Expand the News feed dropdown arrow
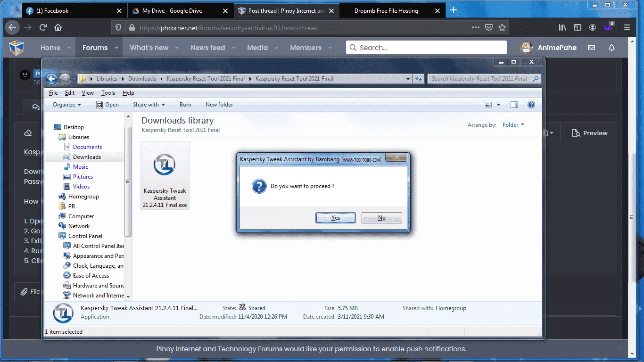The height and width of the screenshot is (362, 644). (234, 48)
